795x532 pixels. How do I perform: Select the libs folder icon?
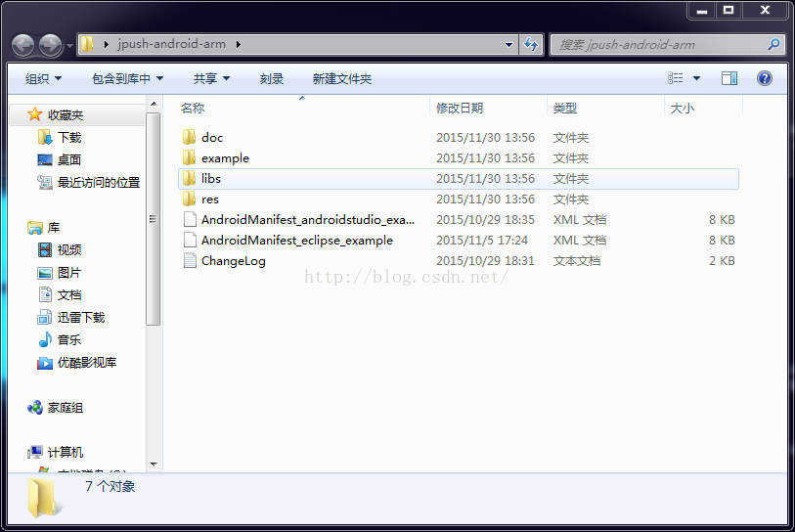(190, 178)
